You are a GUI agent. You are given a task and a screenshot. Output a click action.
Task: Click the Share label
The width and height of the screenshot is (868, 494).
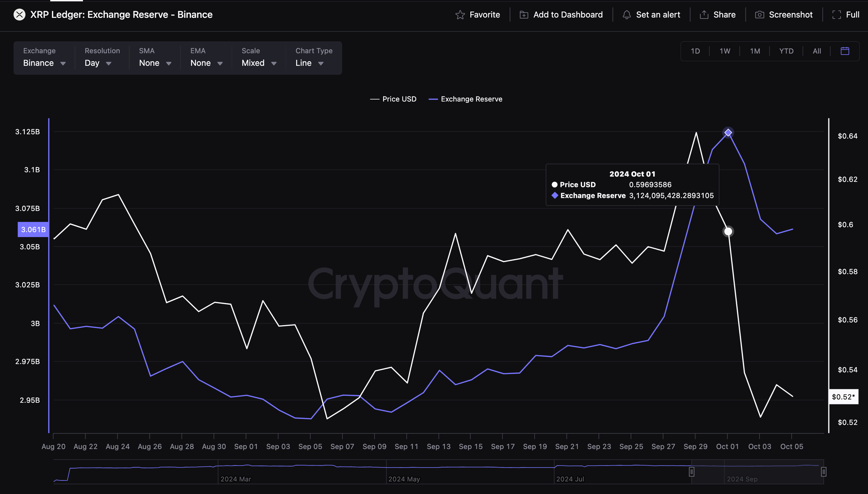pos(724,15)
